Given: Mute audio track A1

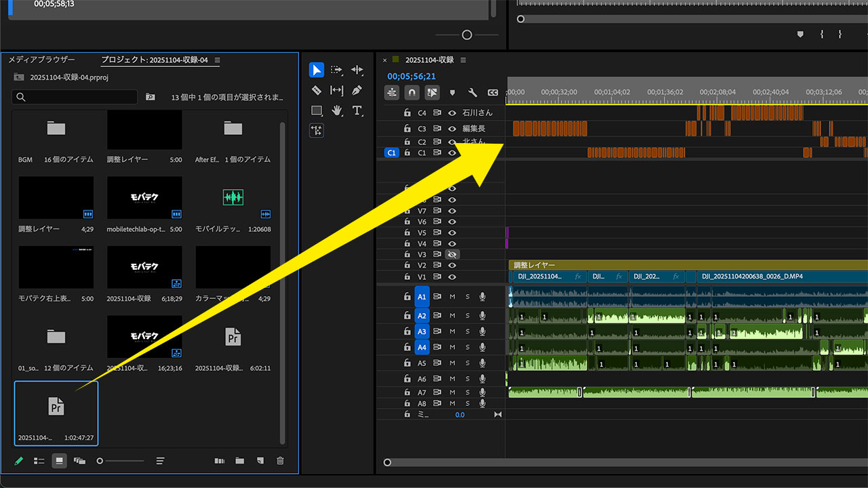Looking at the screenshot, I should click(452, 297).
